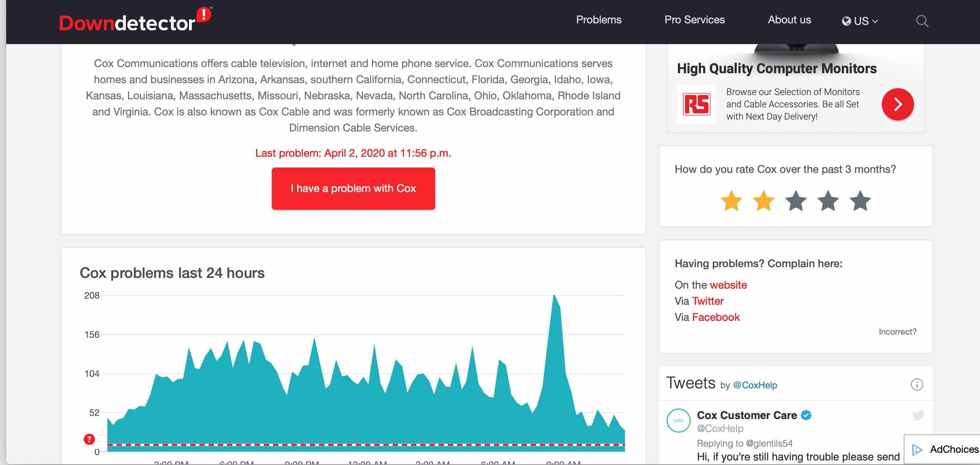Click the Incorrect? link
Image resolution: width=980 pixels, height=465 pixels.
click(x=898, y=332)
